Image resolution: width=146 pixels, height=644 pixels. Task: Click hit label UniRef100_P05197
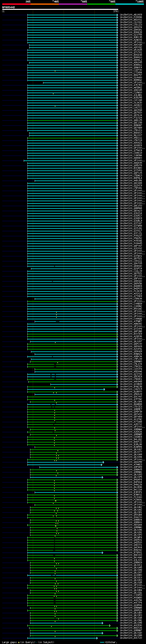(x=131, y=236)
